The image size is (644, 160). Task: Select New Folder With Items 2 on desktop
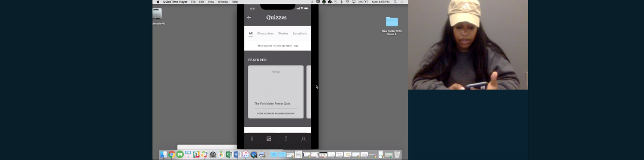pos(392,26)
